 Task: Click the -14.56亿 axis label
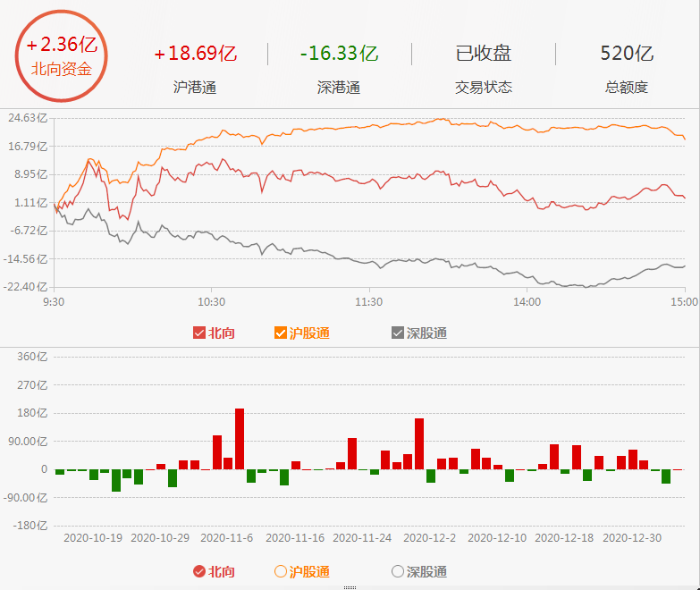pyautogui.click(x=25, y=259)
